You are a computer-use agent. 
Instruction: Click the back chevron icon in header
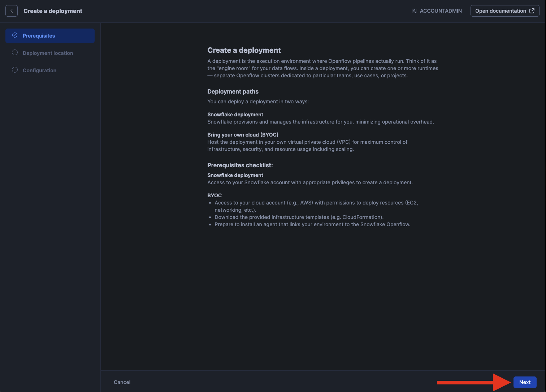tap(12, 11)
